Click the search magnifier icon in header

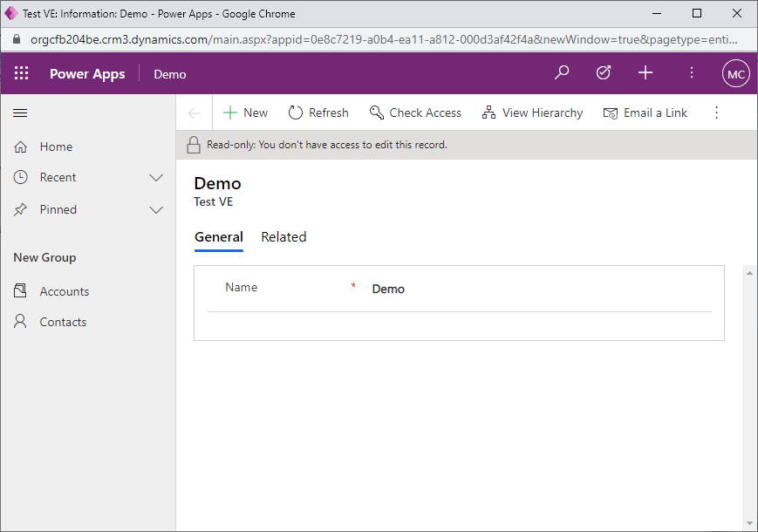pos(562,73)
